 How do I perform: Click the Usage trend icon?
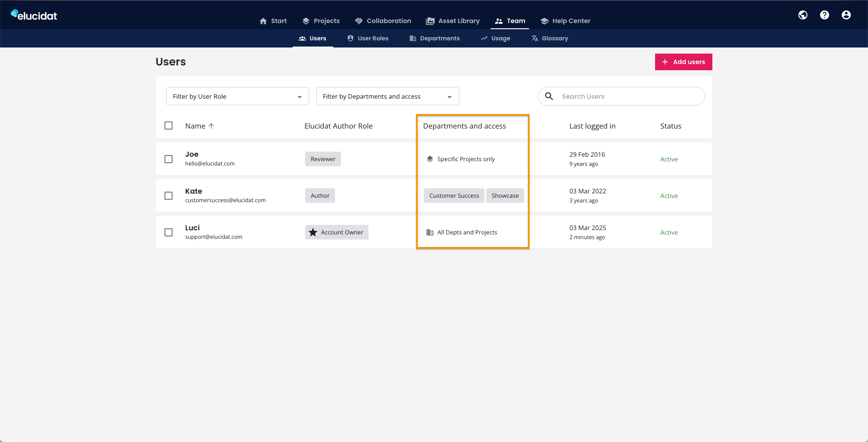pyautogui.click(x=484, y=38)
